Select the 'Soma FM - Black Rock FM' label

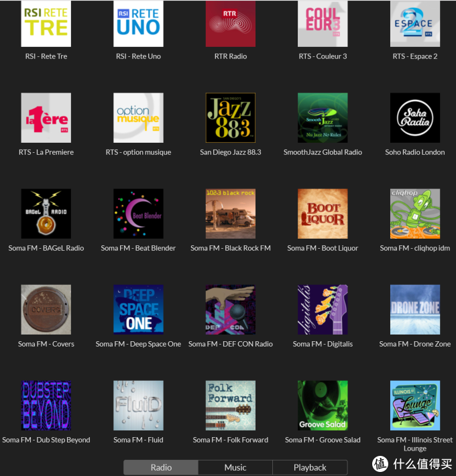click(231, 248)
